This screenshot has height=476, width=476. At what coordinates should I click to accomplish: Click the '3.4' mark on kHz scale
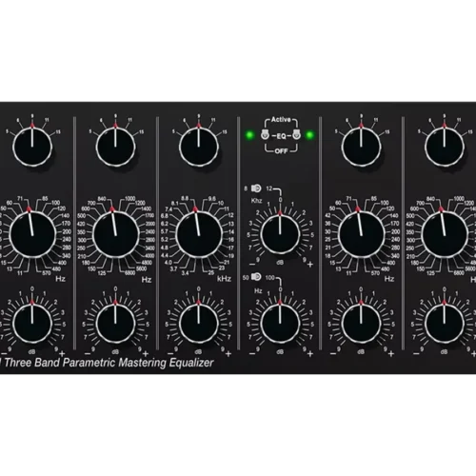click(185, 273)
